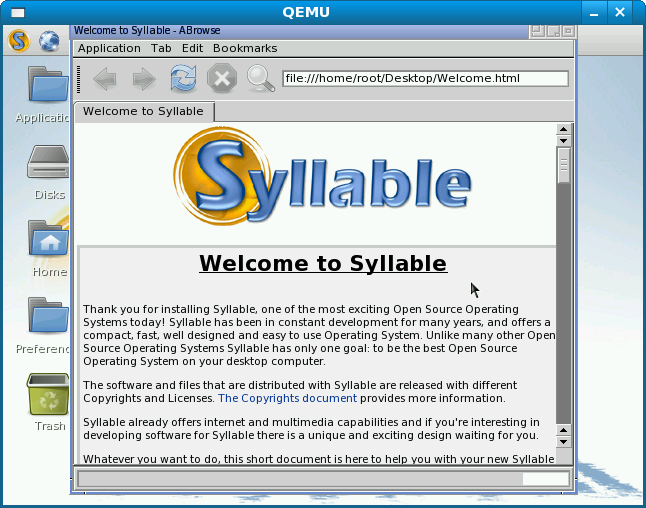Open the Syllable S menu in the dock

[19, 41]
